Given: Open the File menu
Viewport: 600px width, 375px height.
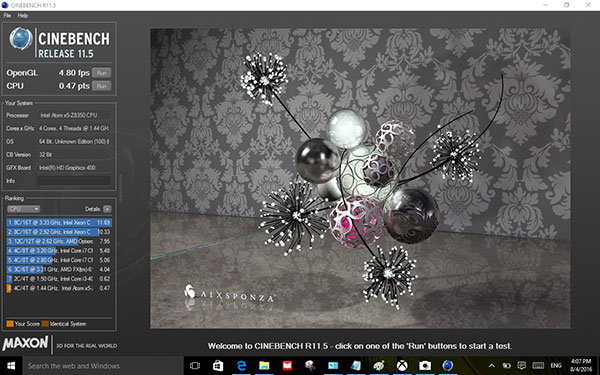Looking at the screenshot, I should (x=7, y=16).
